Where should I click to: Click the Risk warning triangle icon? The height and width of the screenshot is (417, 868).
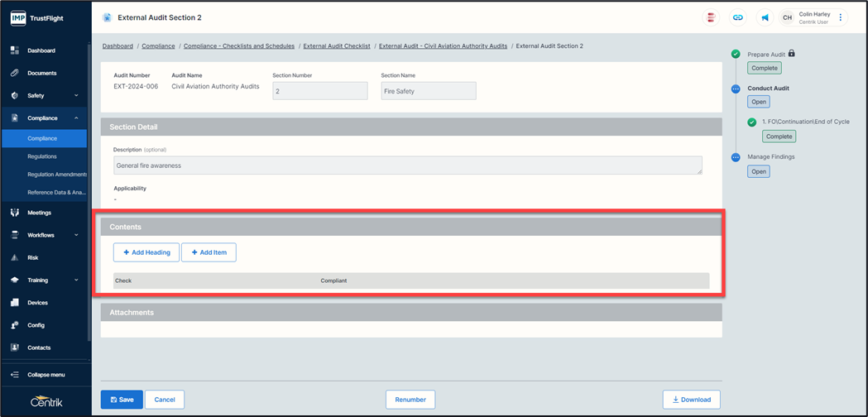[15, 257]
